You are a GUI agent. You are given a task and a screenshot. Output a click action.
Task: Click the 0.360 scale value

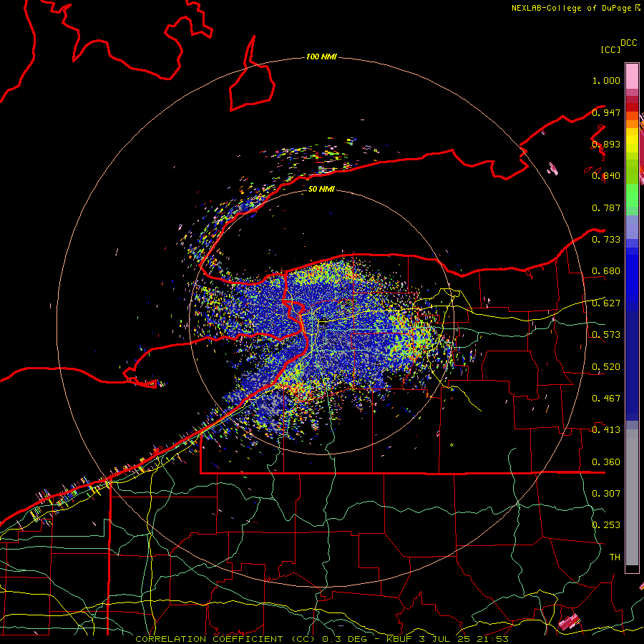(x=606, y=462)
